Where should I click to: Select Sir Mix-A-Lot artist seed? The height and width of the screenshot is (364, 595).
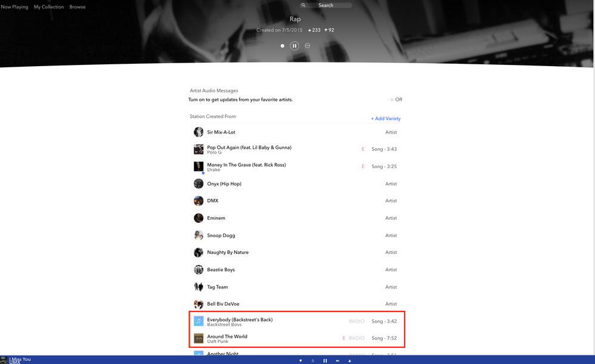click(x=221, y=132)
